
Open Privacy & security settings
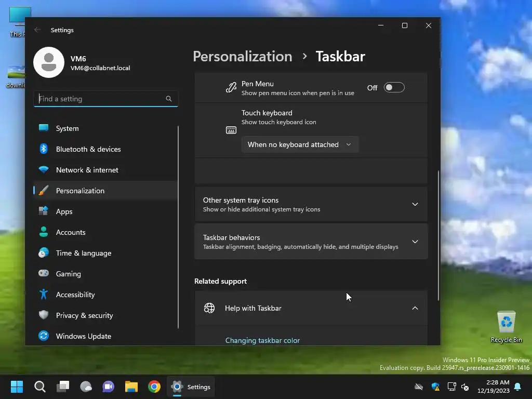click(x=105, y=315)
